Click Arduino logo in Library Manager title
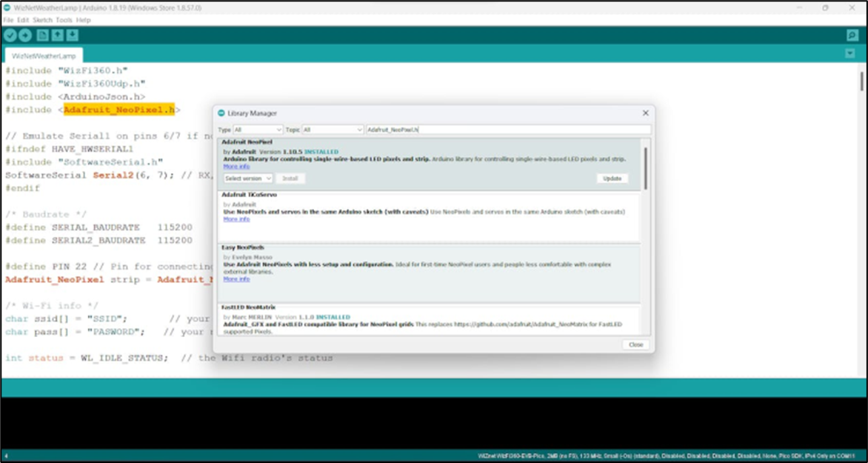Image resolution: width=868 pixels, height=463 pixels. point(221,113)
